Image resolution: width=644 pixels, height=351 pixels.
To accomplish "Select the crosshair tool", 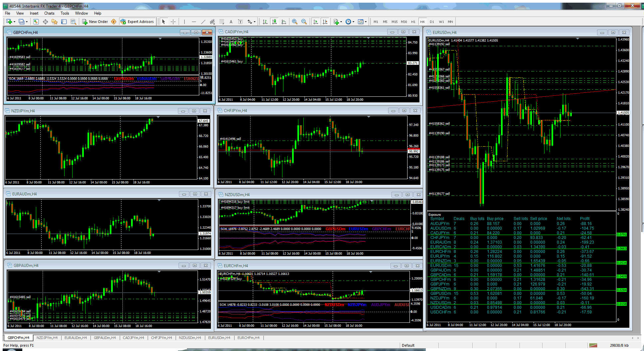I will pyautogui.click(x=173, y=22).
